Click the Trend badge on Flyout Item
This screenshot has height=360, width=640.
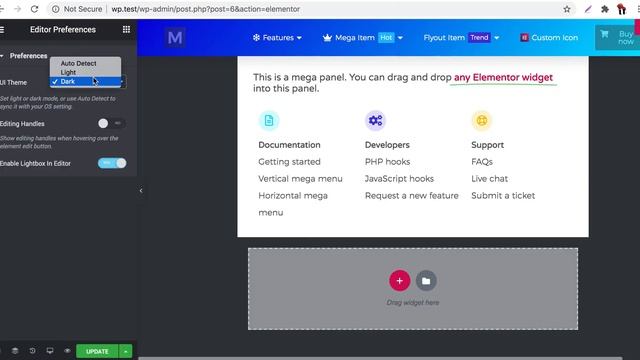click(479, 38)
